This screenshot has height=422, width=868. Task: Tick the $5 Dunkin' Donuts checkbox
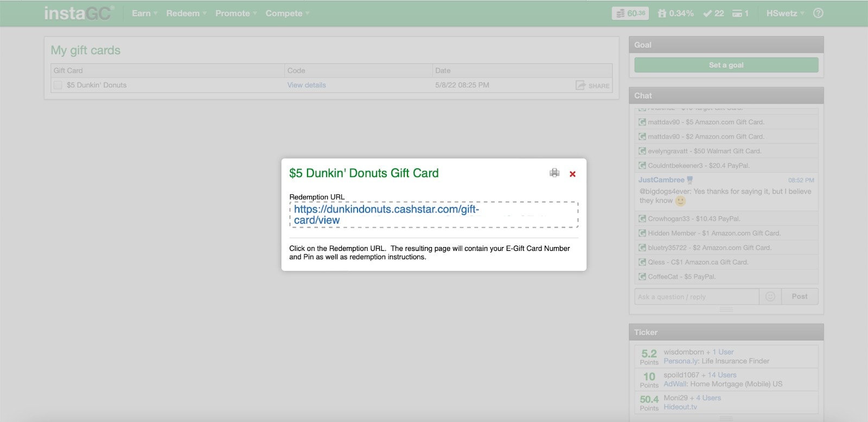[x=58, y=85]
